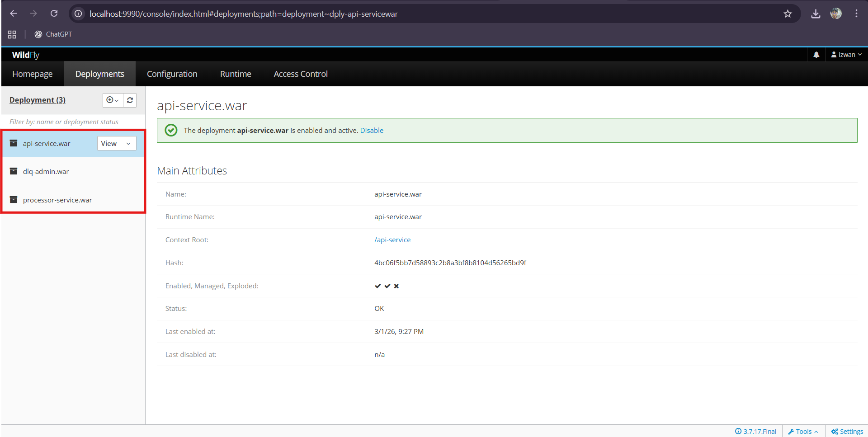Click the api-service.war archive icon

pos(14,143)
